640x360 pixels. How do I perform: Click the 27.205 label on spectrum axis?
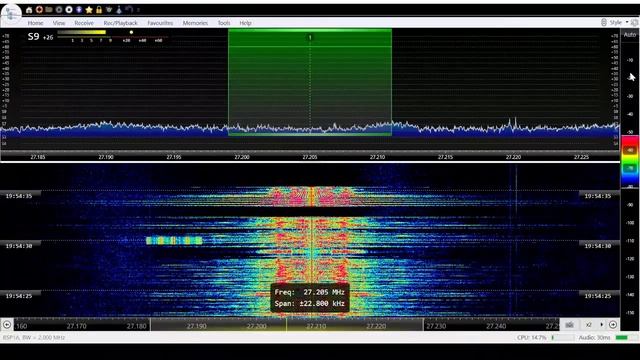pyautogui.click(x=310, y=157)
